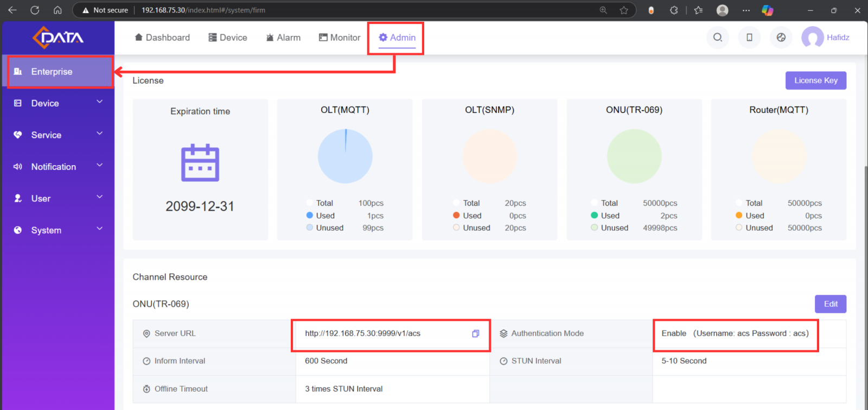Toggle Used legend in ONU(TR-069) chart
Screen dimensions: 868x410
click(605, 216)
